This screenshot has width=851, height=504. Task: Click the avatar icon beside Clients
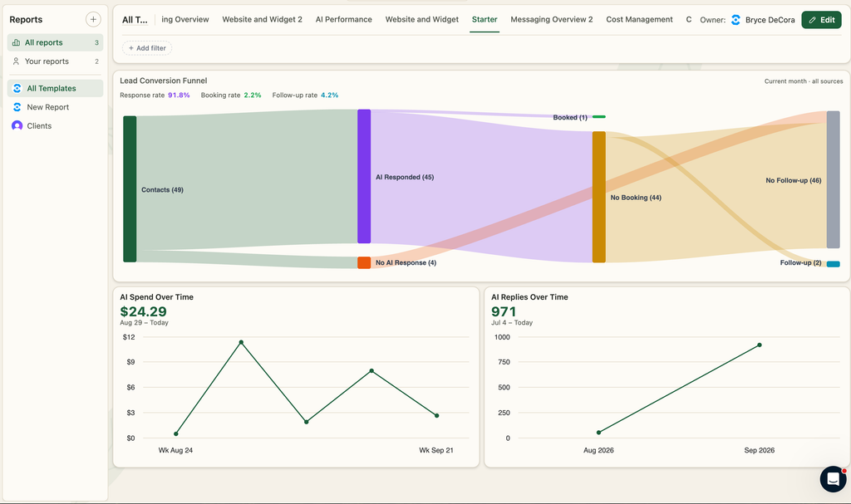tap(17, 125)
